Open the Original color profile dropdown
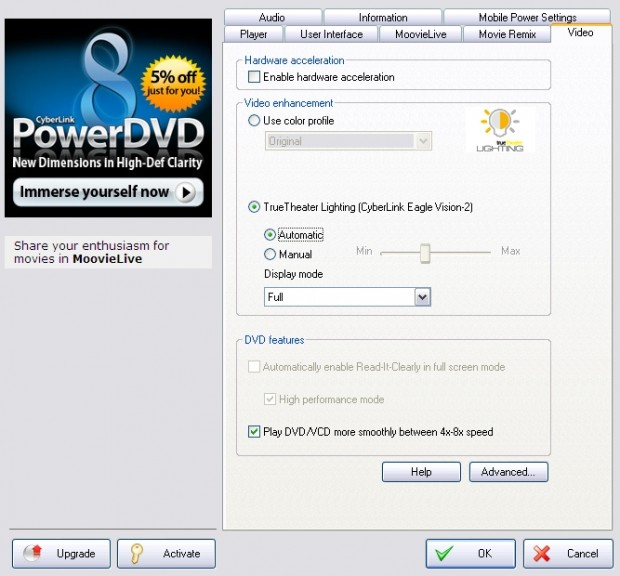The height and width of the screenshot is (576, 620). click(348, 141)
